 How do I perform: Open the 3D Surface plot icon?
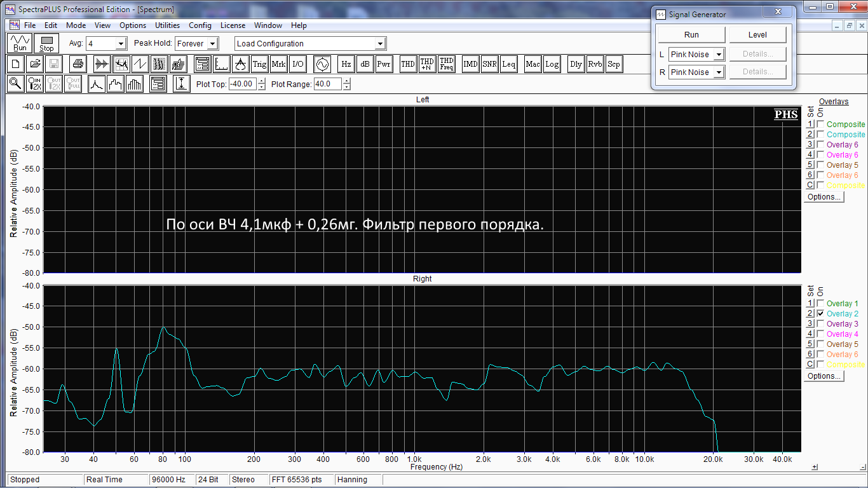178,64
